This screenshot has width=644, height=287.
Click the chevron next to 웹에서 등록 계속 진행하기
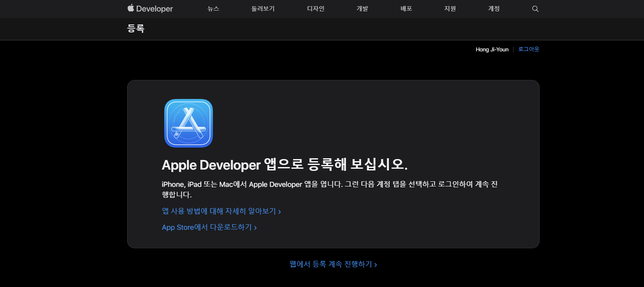pos(376,264)
